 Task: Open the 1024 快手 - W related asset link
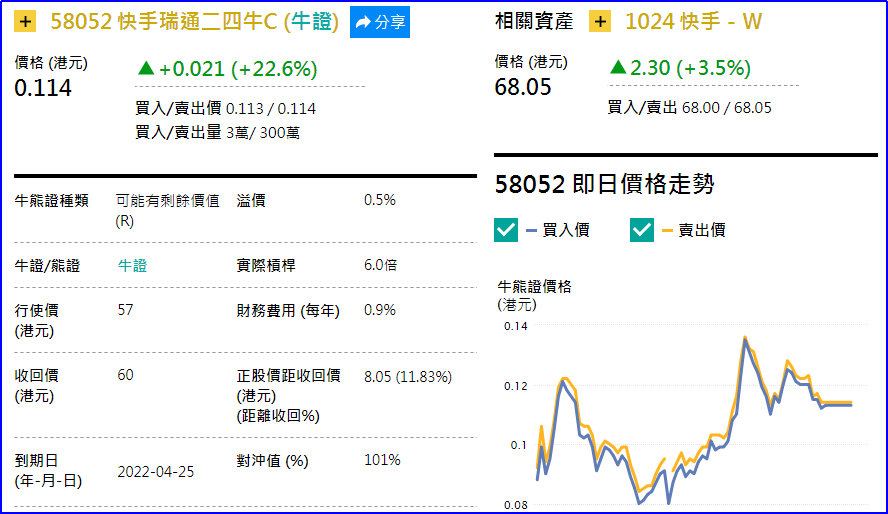click(693, 22)
